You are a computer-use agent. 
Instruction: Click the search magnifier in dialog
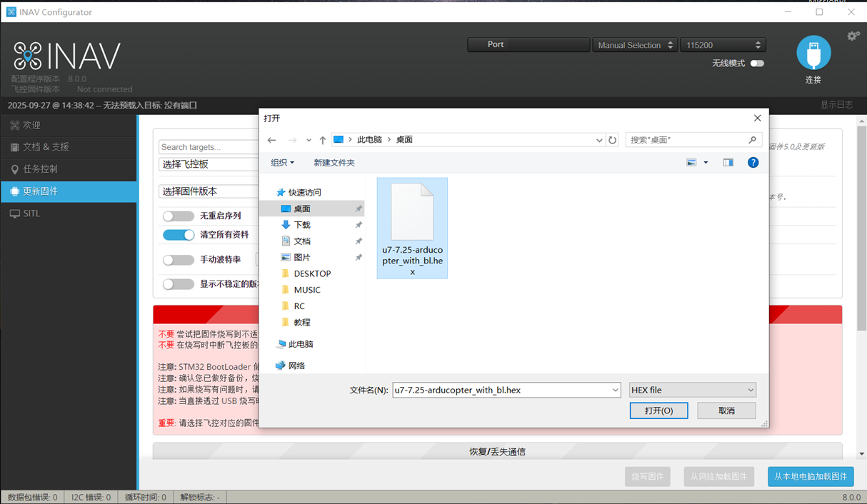click(752, 140)
